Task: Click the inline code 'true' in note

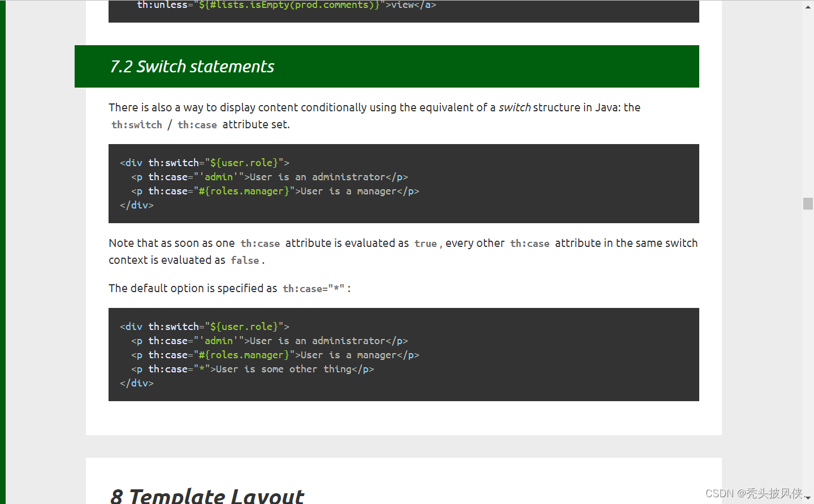Action: (426, 244)
